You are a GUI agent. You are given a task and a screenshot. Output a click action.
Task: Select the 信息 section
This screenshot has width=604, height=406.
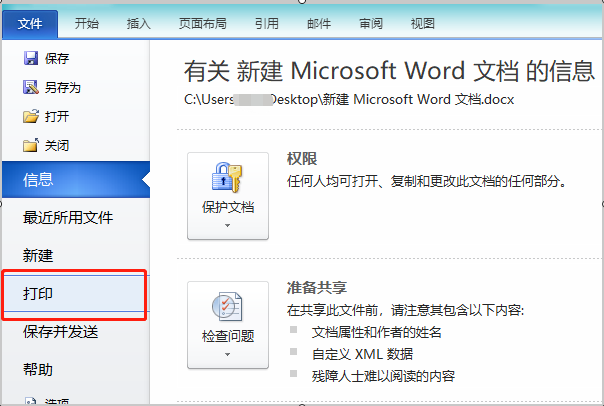[76, 180]
